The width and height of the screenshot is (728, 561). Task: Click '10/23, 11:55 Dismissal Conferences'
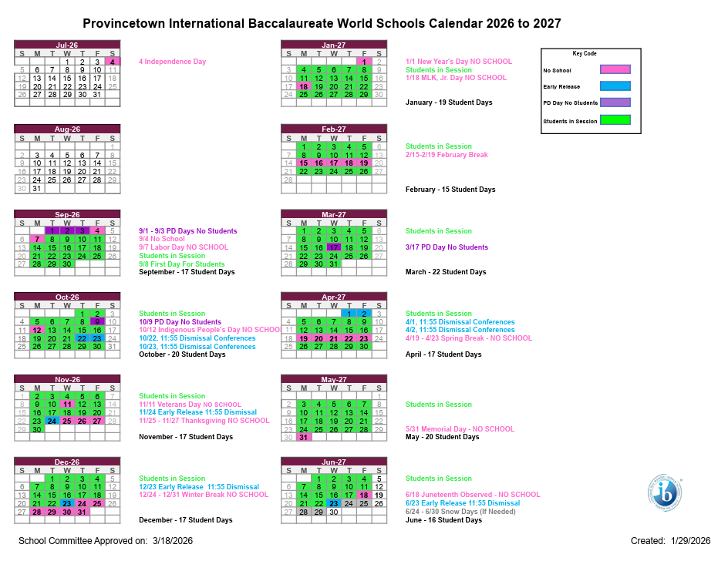[197, 346]
